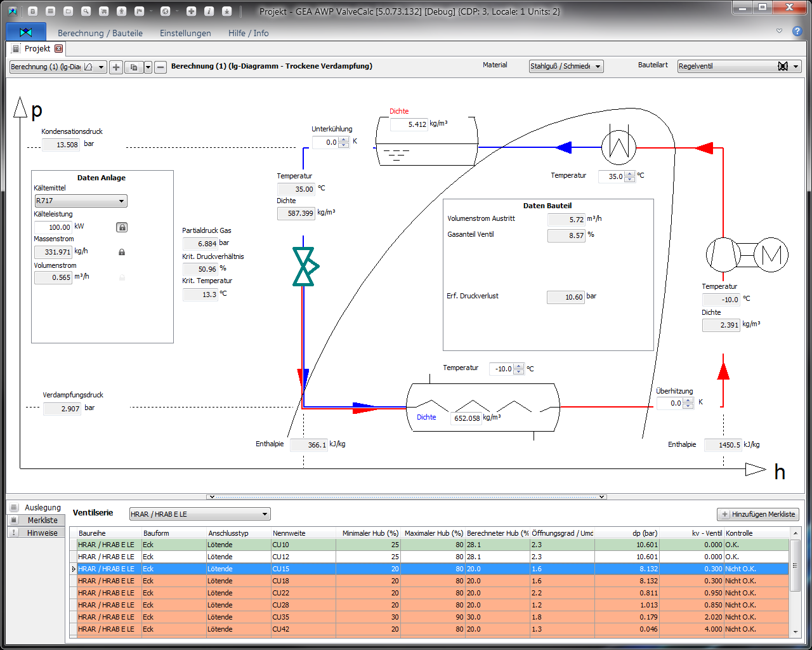Collapse the bottom panel using the splitter bar arrows
Image resolution: width=812 pixels, height=650 pixels.
pyautogui.click(x=406, y=497)
